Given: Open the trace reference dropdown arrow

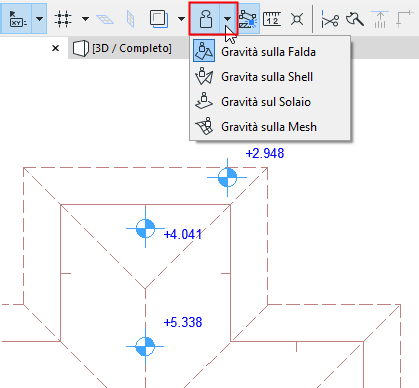Looking at the screenshot, I should click(x=181, y=19).
